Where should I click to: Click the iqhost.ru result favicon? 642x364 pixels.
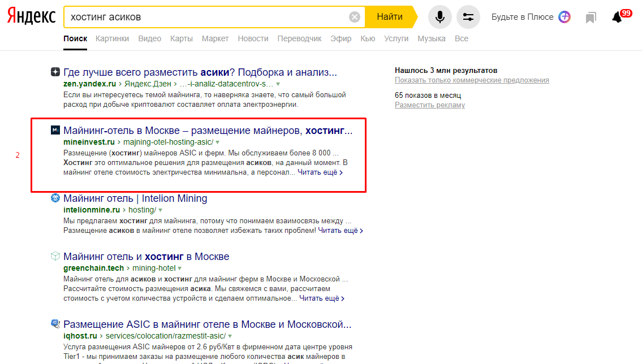point(55,324)
